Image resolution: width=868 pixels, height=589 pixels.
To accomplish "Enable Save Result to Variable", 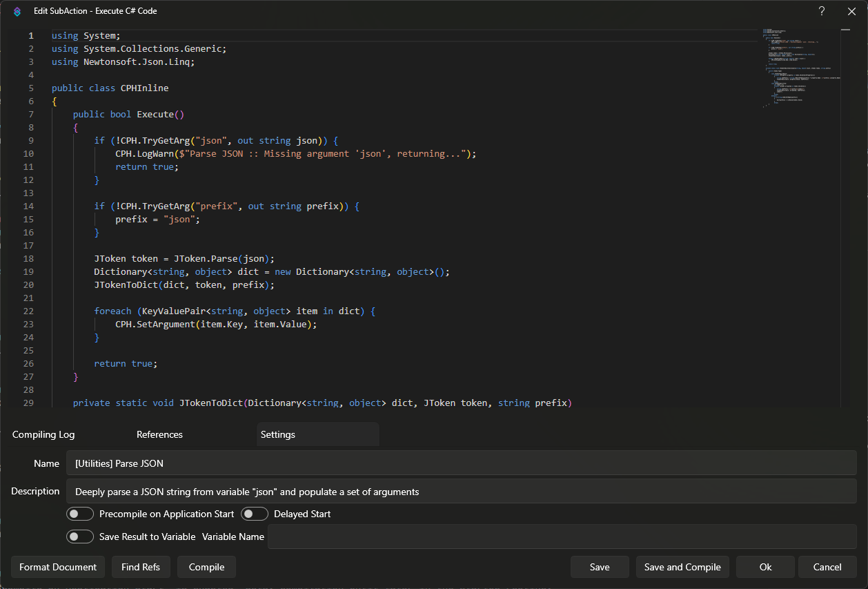I will click(80, 537).
